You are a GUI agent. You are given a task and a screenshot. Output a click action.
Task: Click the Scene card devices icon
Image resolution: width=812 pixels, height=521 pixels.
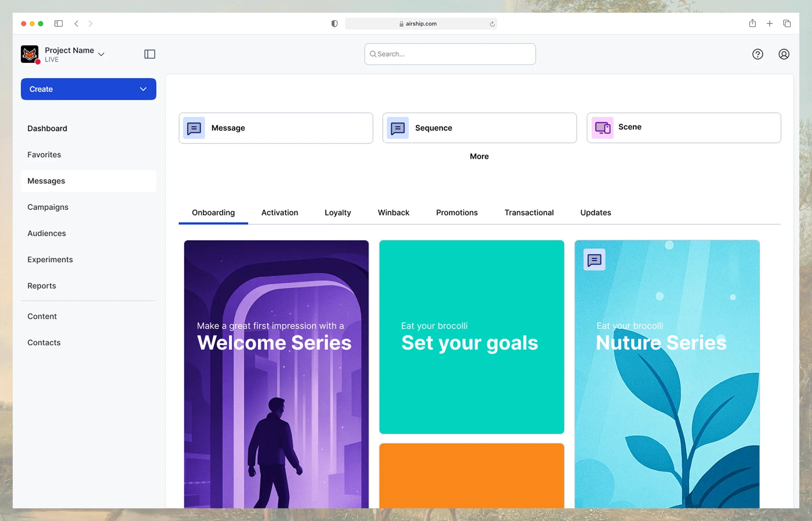603,128
